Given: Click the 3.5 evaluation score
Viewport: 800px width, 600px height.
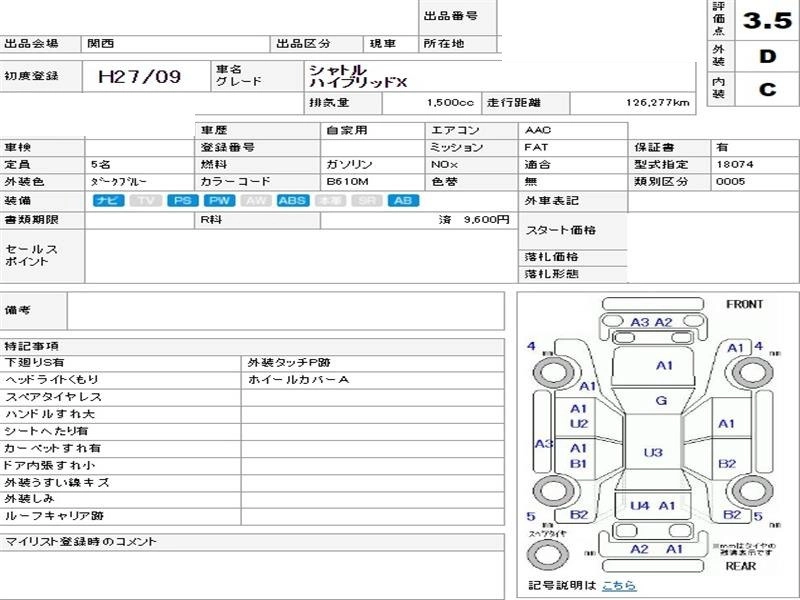Looking at the screenshot, I should pyautogui.click(x=767, y=20).
